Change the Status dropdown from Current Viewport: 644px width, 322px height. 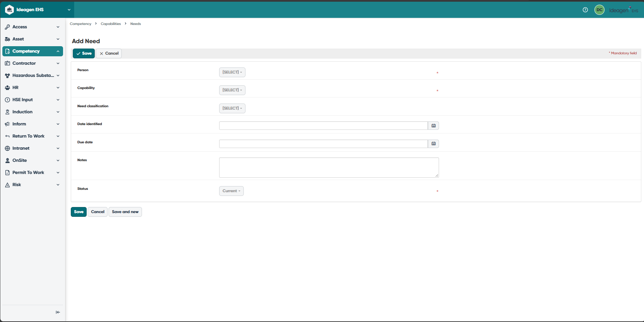pyautogui.click(x=231, y=191)
